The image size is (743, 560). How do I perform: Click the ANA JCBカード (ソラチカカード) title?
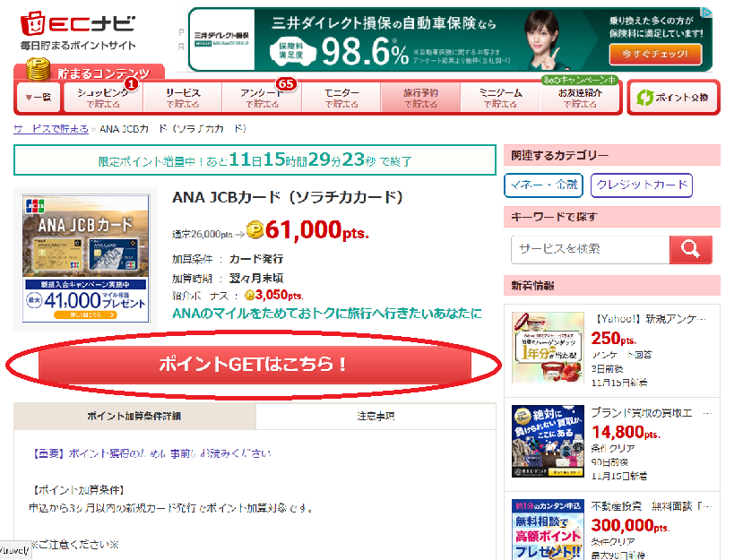(287, 197)
